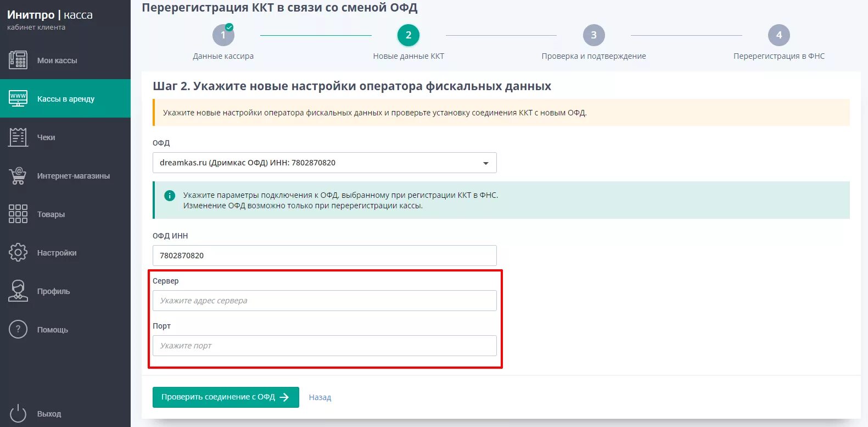The width and height of the screenshot is (868, 427).
Task: Click the кабинет клиента subtitle
Action: tap(36, 27)
